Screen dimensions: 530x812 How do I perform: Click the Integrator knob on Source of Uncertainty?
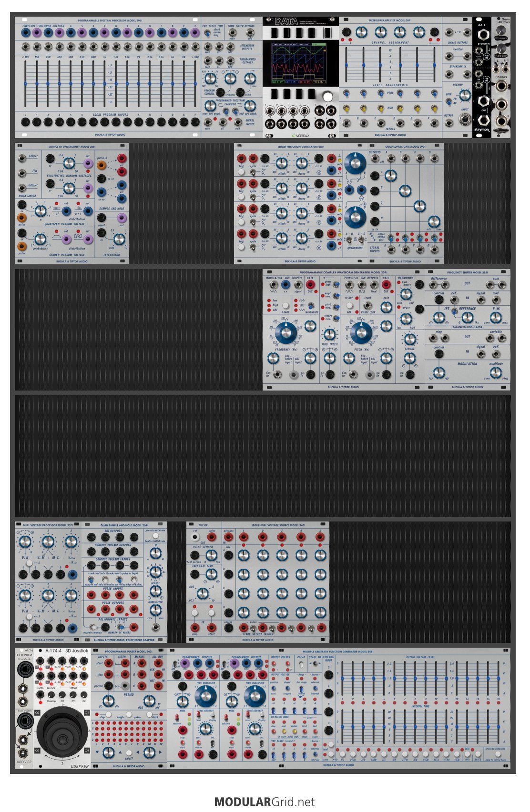point(119,239)
